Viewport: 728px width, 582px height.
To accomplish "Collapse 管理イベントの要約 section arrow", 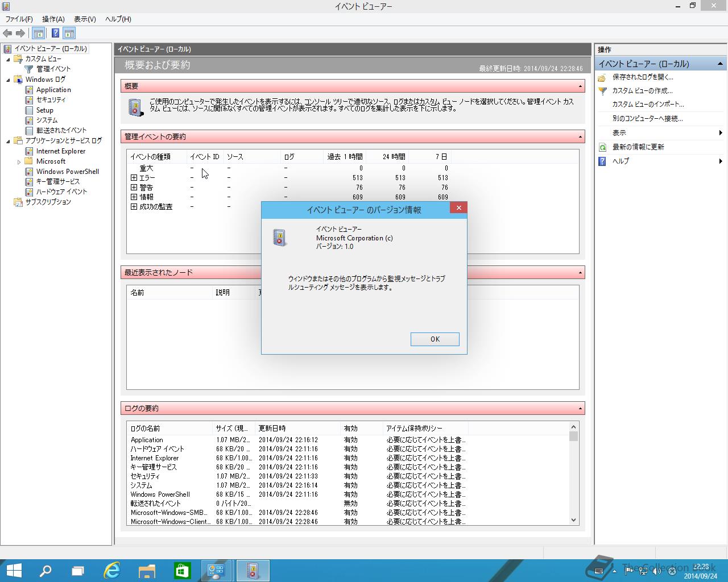I will (580, 137).
